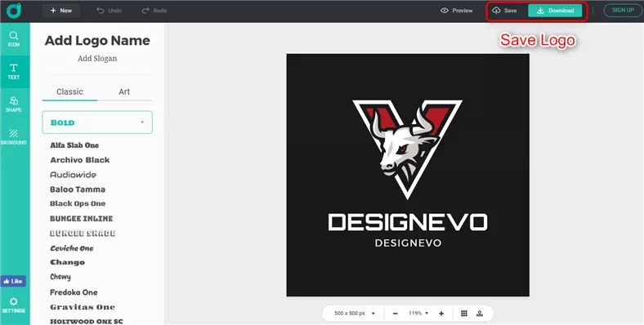This screenshot has width=644, height=325.
Task: Create a New logo project
Action: (60, 11)
